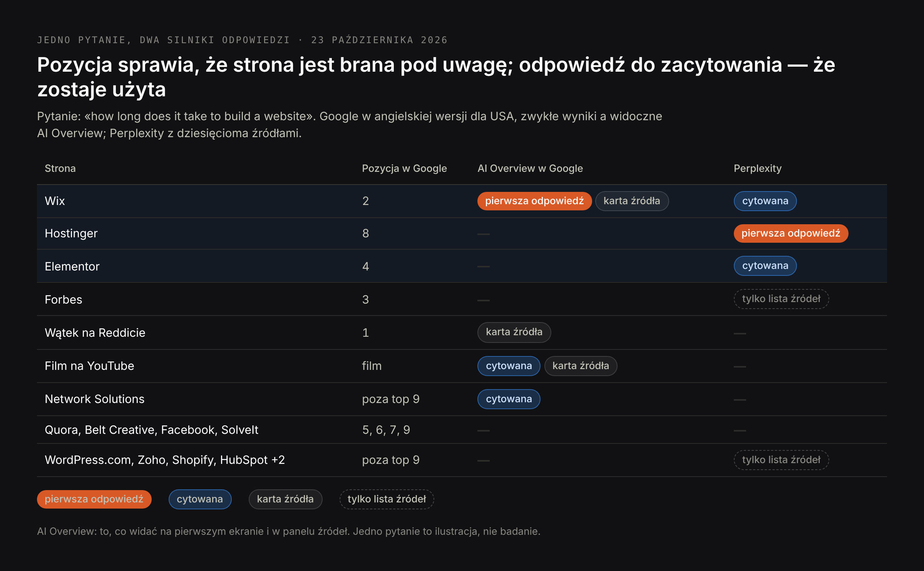This screenshot has width=924, height=571.
Task: Click Network Solutions' 'cytowana' badge
Action: [x=509, y=399]
